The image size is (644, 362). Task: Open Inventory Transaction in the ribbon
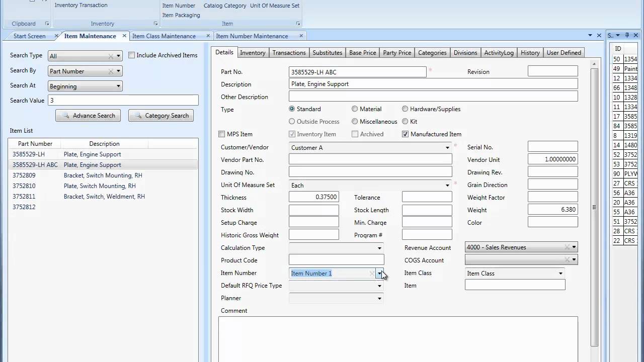(x=80, y=5)
